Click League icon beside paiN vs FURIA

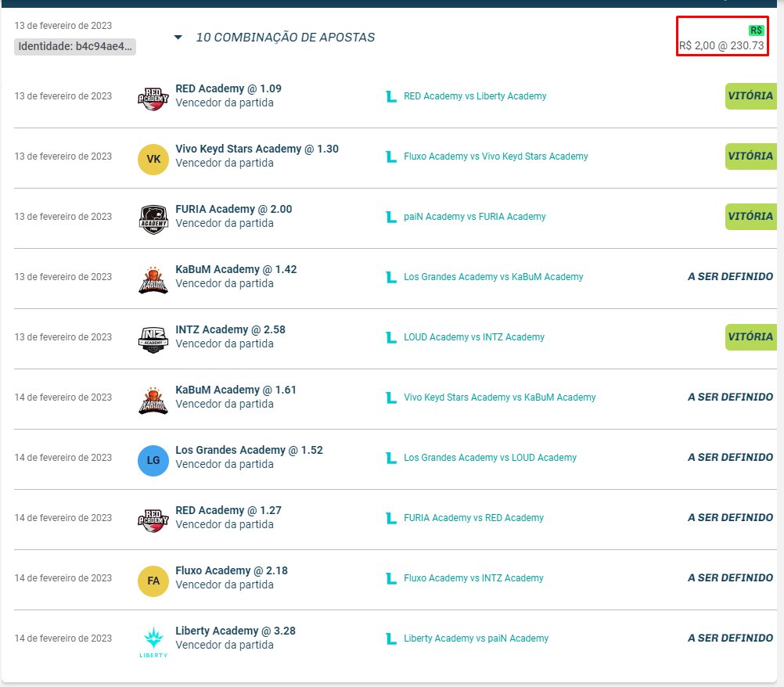click(391, 217)
